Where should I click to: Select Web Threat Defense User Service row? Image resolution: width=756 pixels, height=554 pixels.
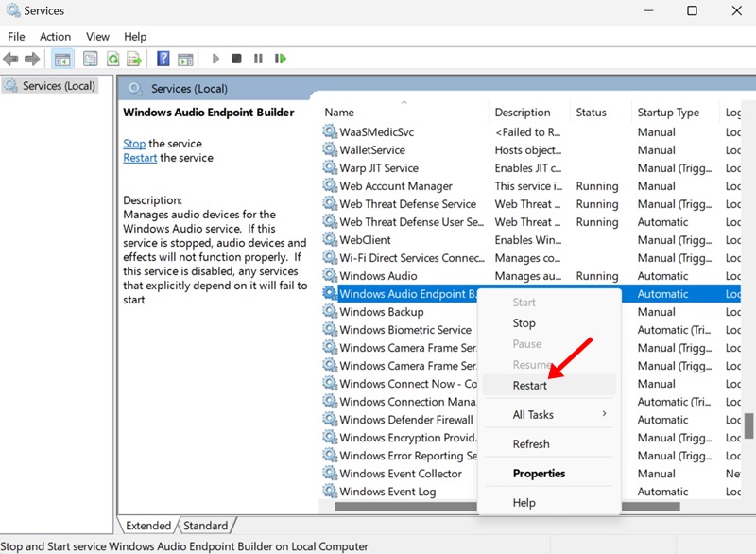tap(530, 222)
